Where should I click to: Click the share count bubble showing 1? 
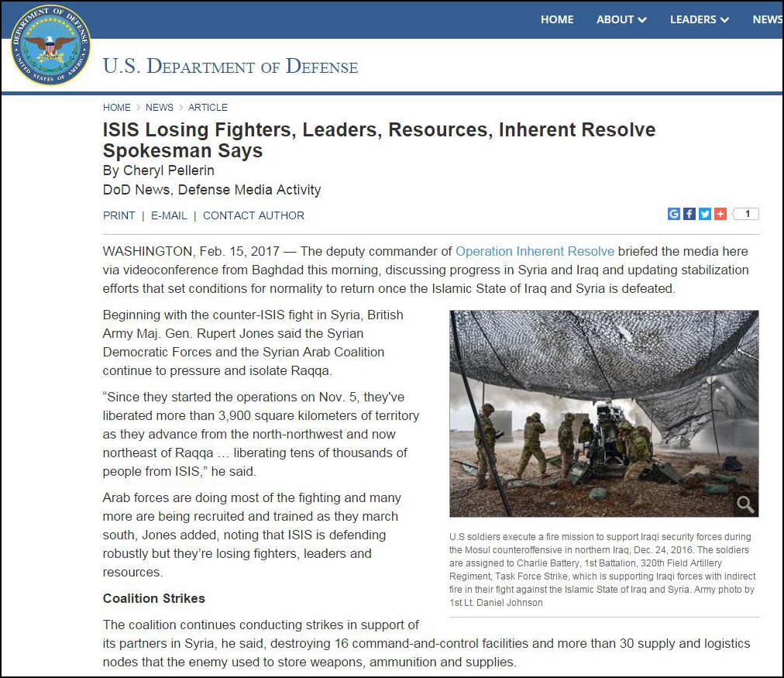(x=746, y=214)
